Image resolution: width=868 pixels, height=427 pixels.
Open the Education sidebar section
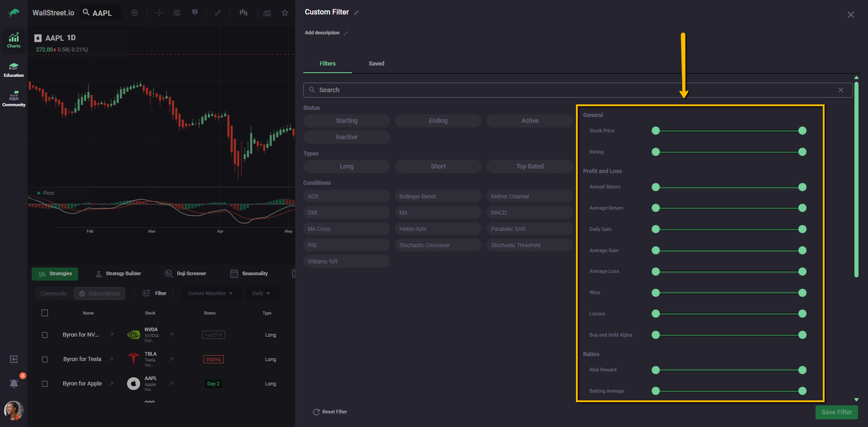click(14, 70)
